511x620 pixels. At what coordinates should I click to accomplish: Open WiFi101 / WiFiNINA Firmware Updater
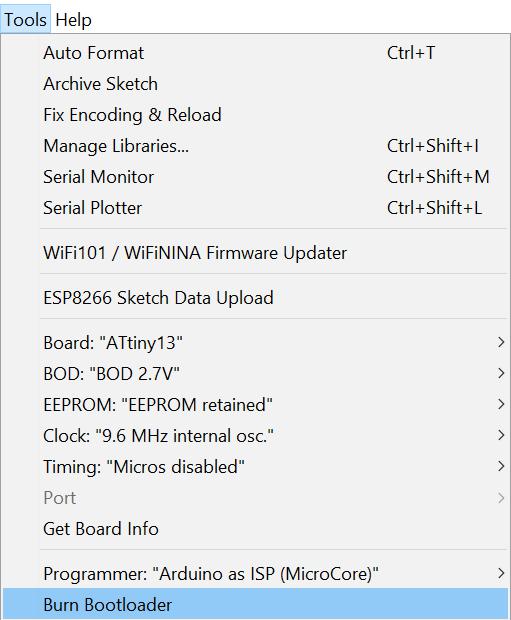coord(256,253)
